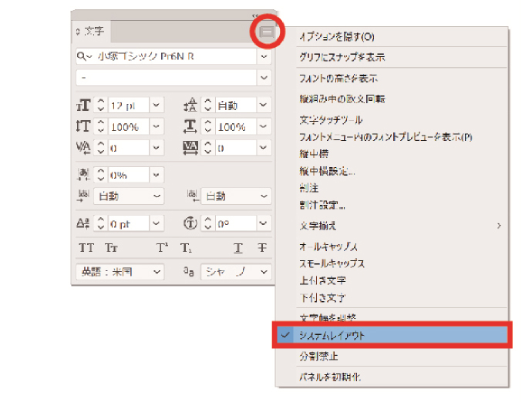Click the vertical scale icon
532x402 pixels.
coord(83,126)
